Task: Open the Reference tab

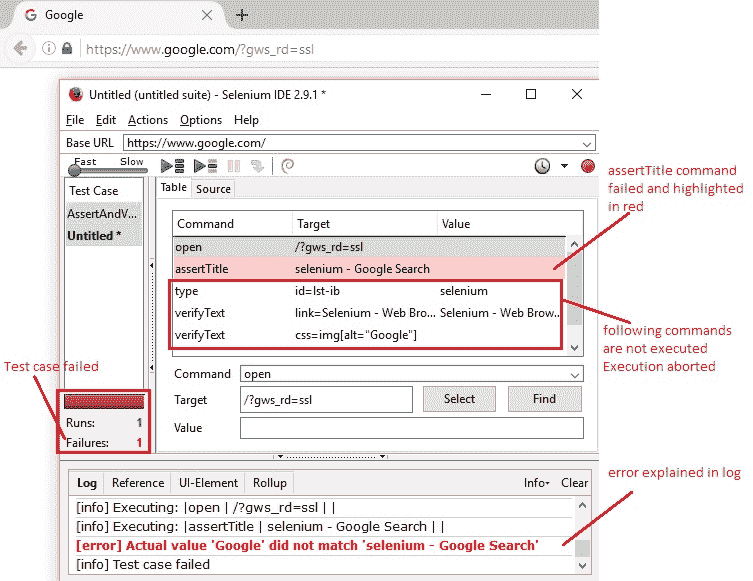Action: 138,483
